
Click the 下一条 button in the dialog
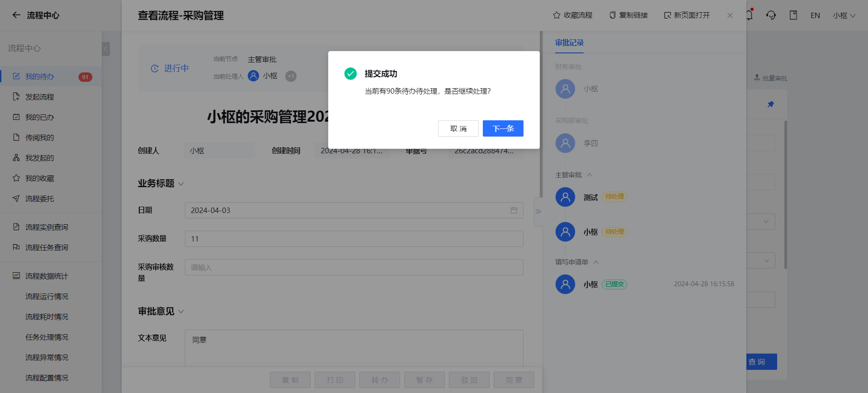point(503,128)
